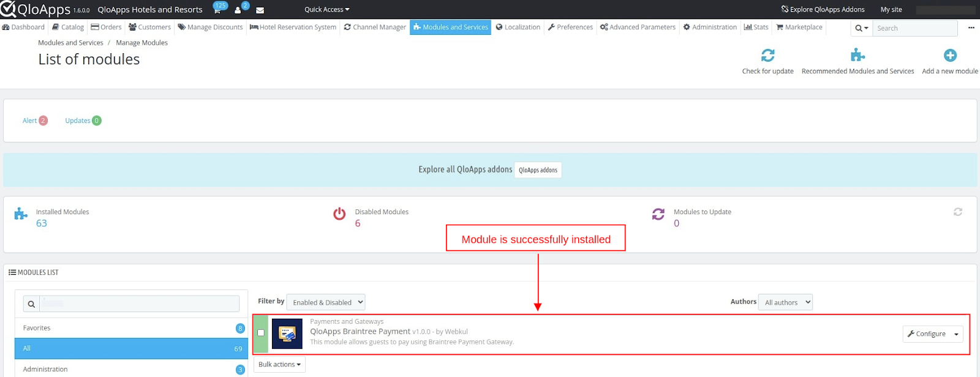Image resolution: width=980 pixels, height=377 pixels.
Task: Open the Dashboard menu
Action: [23, 28]
